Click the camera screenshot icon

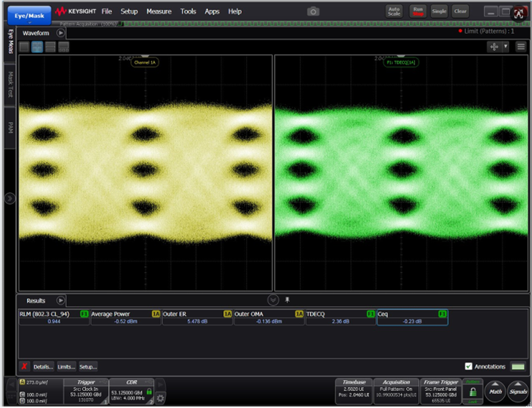[313, 12]
